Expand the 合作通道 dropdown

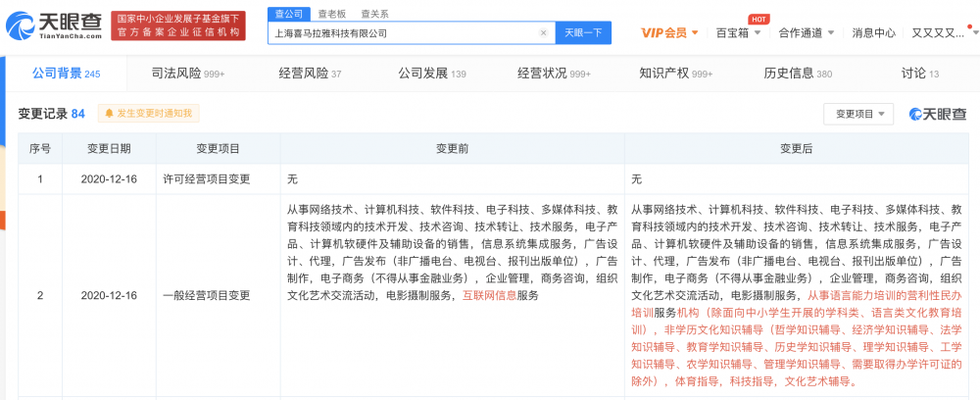(806, 33)
